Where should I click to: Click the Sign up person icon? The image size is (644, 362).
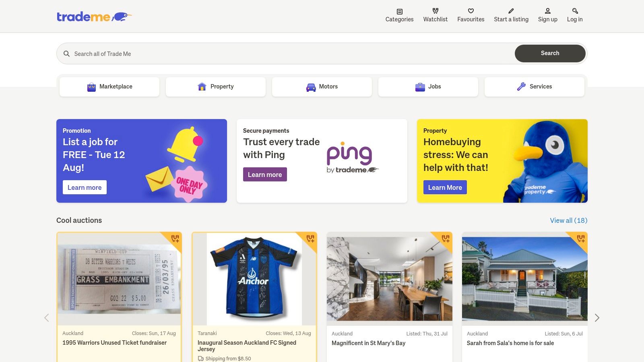point(547,11)
